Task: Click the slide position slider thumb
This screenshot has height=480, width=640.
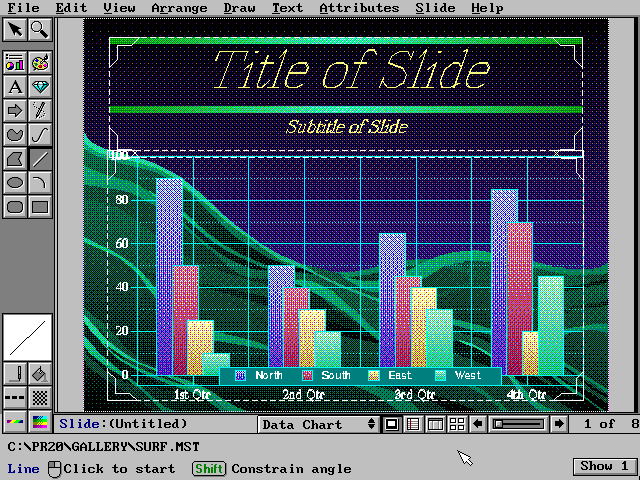Action: pyautogui.click(x=498, y=424)
